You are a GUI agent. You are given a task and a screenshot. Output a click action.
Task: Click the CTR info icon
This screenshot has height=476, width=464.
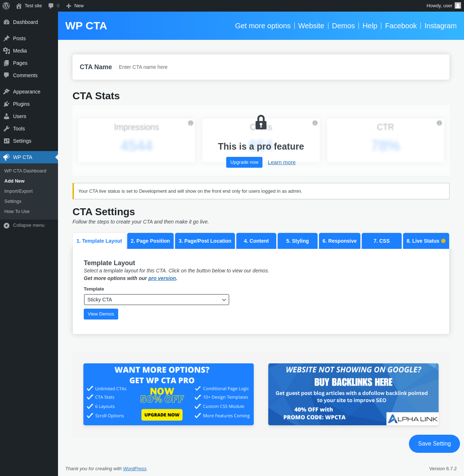pos(439,123)
